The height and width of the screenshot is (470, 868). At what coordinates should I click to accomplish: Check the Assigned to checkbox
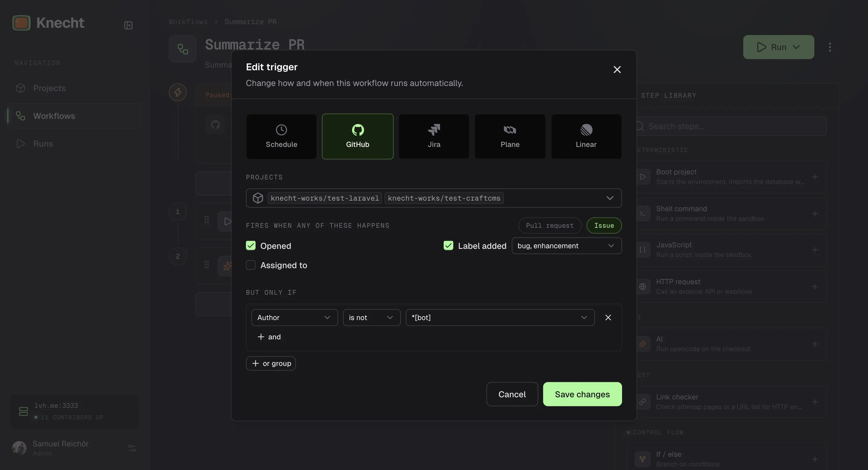pos(251,265)
